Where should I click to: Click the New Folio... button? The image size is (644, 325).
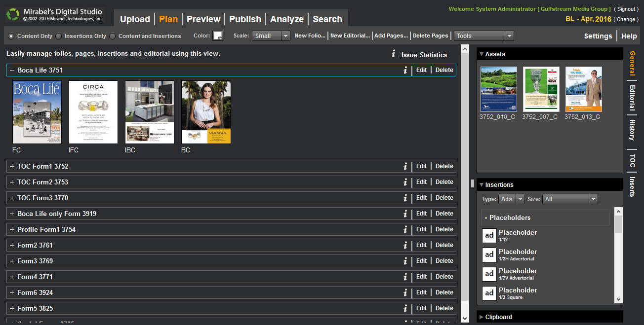(310, 36)
